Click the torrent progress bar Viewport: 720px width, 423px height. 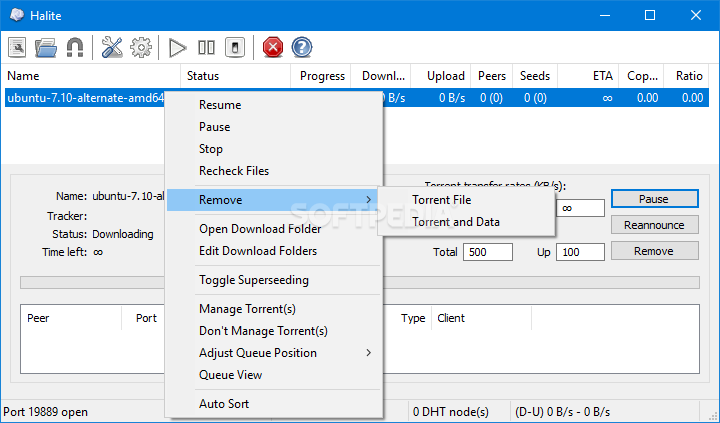[x=360, y=282]
